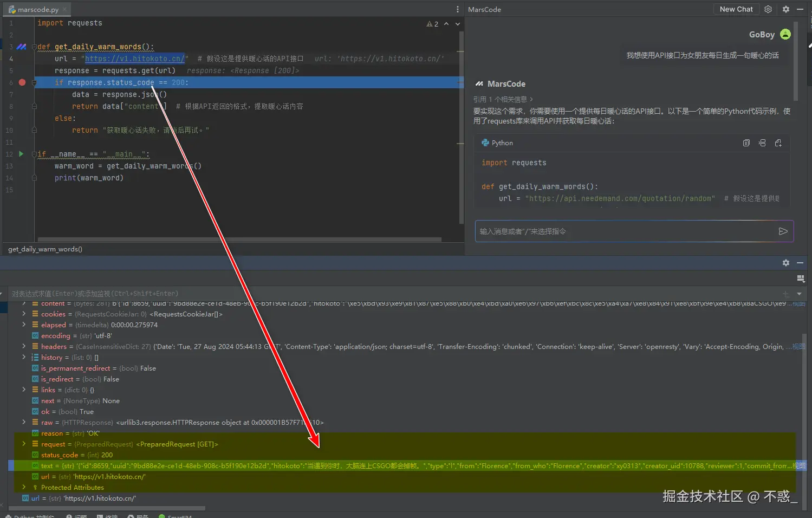Select the text variable row
Viewport: 812px width, 518px height.
click(407, 466)
